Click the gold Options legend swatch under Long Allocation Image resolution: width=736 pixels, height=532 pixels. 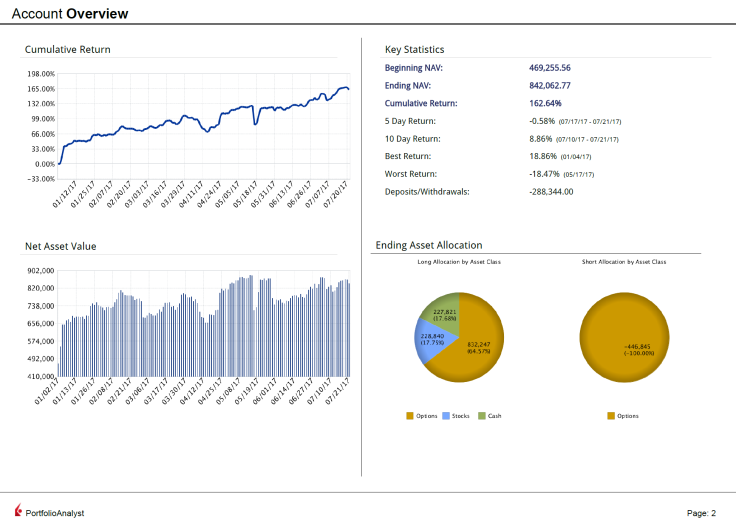410,416
